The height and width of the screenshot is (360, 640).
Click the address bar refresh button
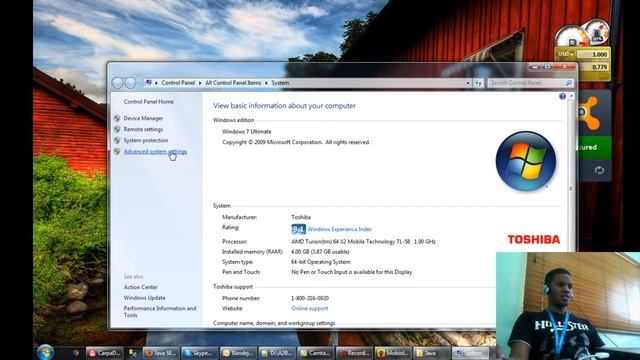(x=478, y=83)
